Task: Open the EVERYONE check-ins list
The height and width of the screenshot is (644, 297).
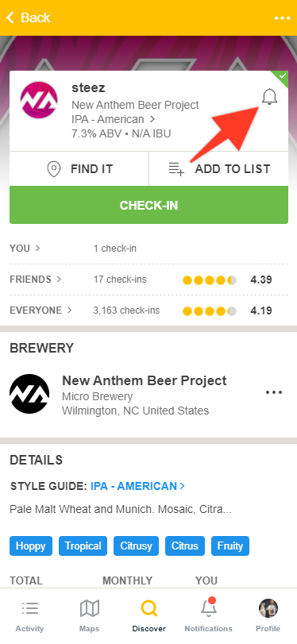Action: (x=148, y=310)
